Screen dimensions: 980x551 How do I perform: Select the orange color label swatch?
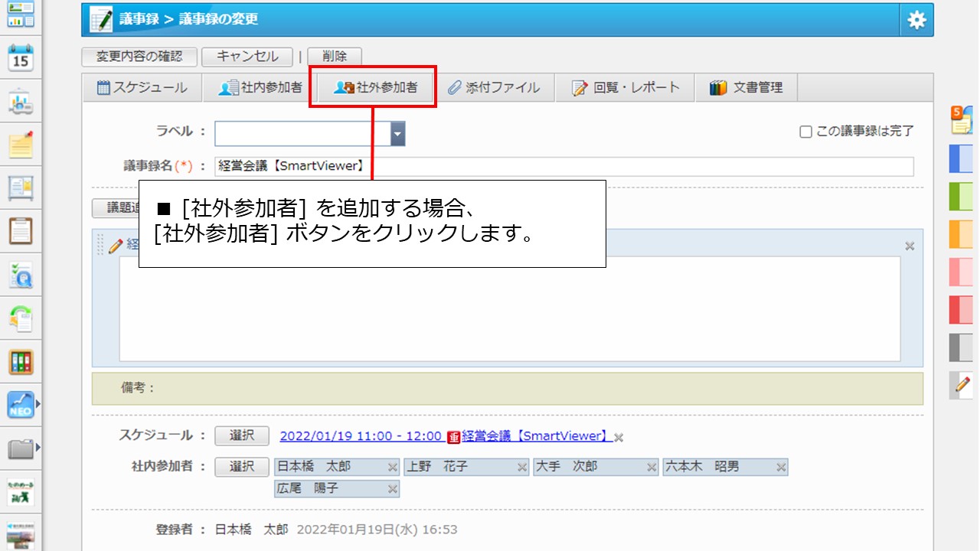click(961, 234)
